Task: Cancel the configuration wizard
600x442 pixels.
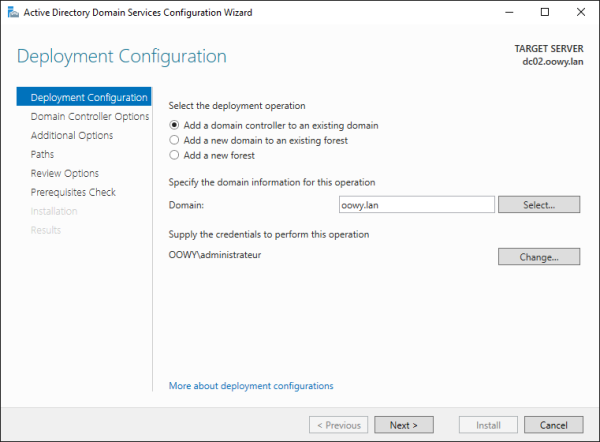Action: [546, 425]
